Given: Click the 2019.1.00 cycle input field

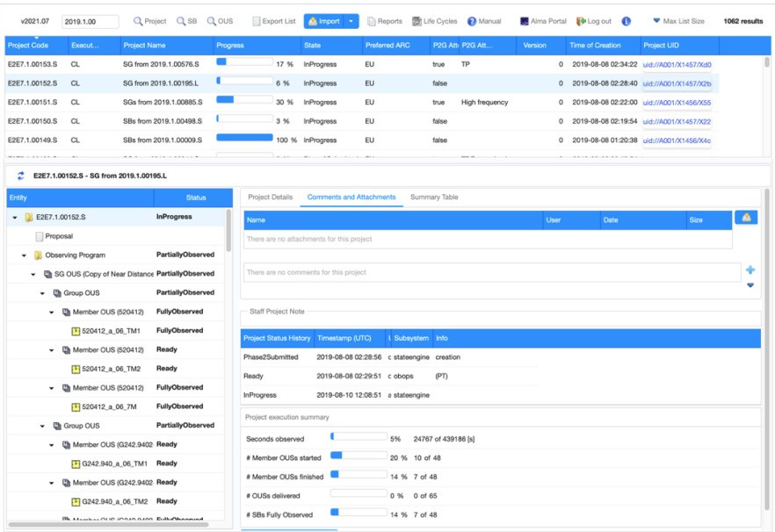Looking at the screenshot, I should [x=90, y=22].
